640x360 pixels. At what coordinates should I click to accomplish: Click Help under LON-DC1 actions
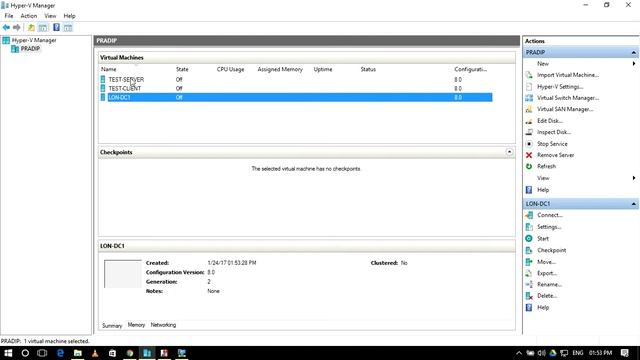coord(543,307)
